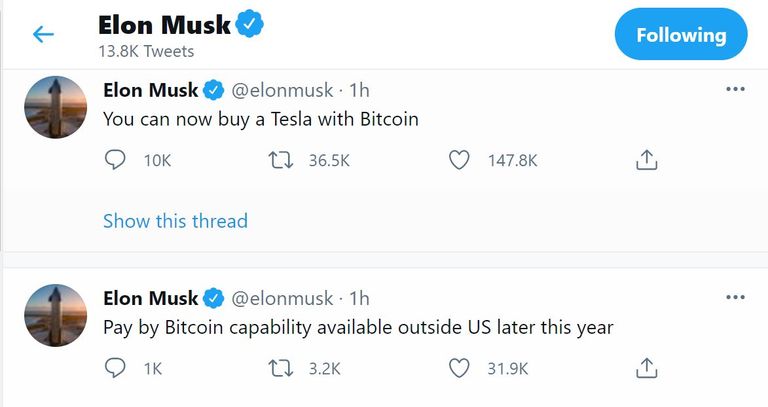The width and height of the screenshot is (768, 407).
Task: Like the Tesla with Bitcoin tweet
Action: [459, 160]
